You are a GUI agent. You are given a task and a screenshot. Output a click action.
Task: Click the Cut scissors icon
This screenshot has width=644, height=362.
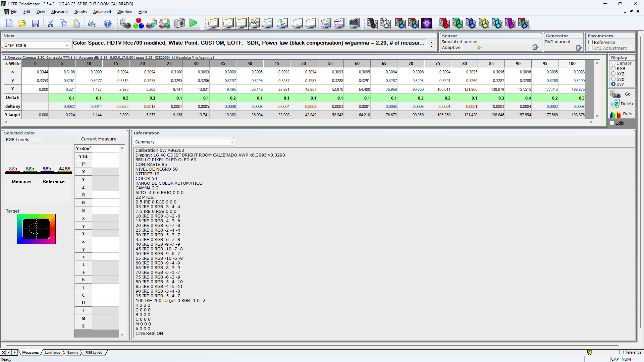tap(51, 23)
